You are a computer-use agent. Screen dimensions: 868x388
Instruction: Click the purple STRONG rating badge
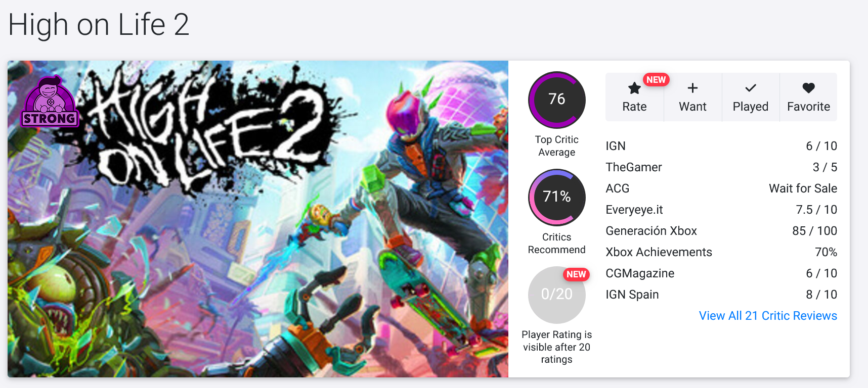point(50,102)
